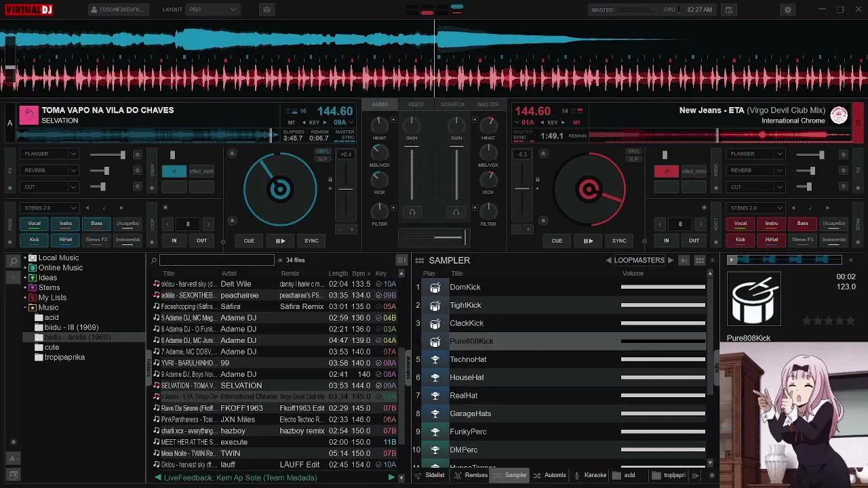Enable VINYL mode on the left deck

(x=323, y=152)
